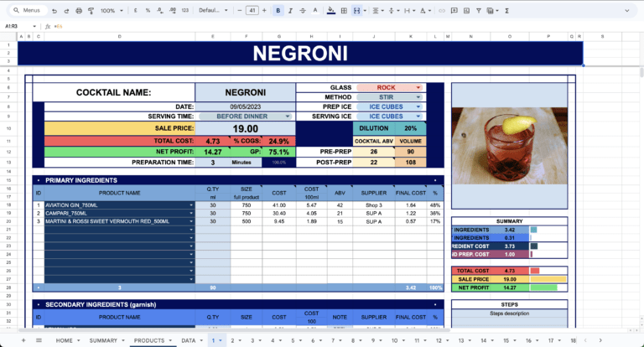Open the STIR method dropdown
This screenshot has height=347, width=644.
[x=418, y=97]
